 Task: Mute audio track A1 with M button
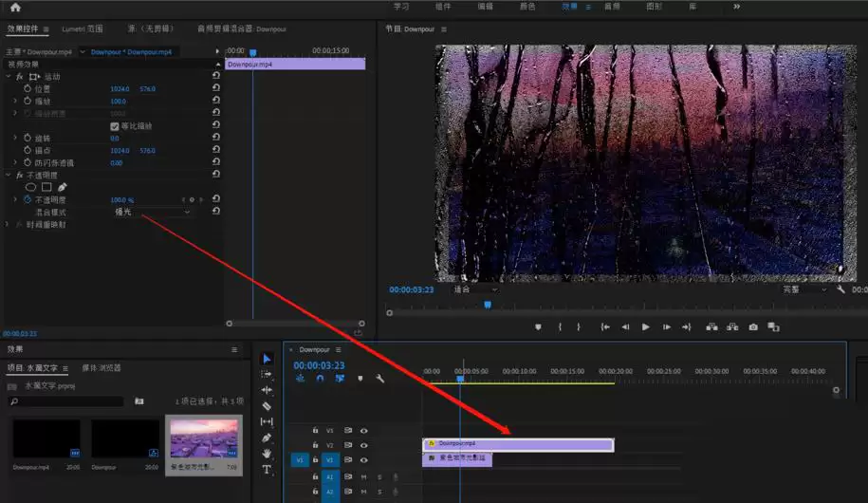pos(363,476)
